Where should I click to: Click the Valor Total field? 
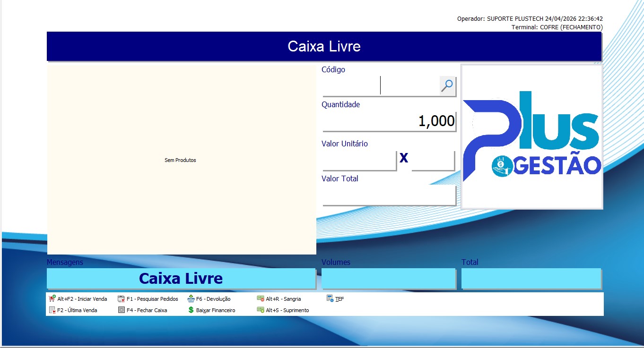(389, 195)
